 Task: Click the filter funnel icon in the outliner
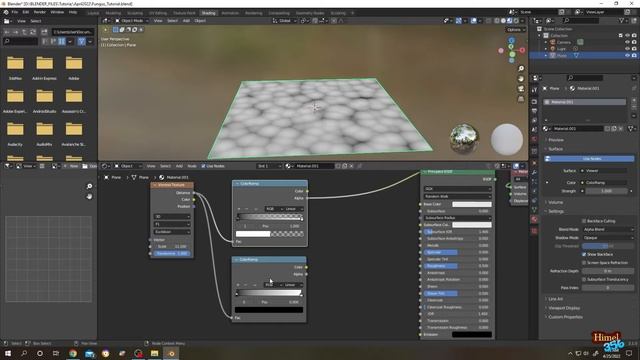pyautogui.click(x=622, y=20)
